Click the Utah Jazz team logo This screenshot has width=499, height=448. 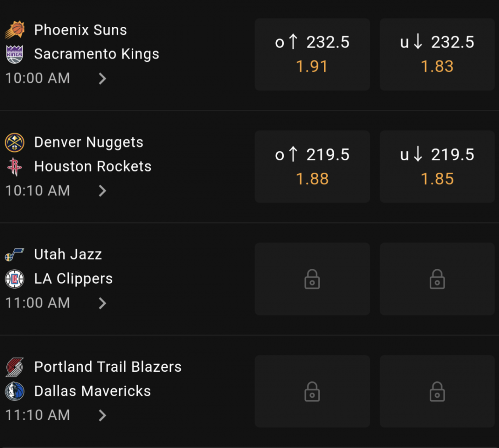click(15, 254)
